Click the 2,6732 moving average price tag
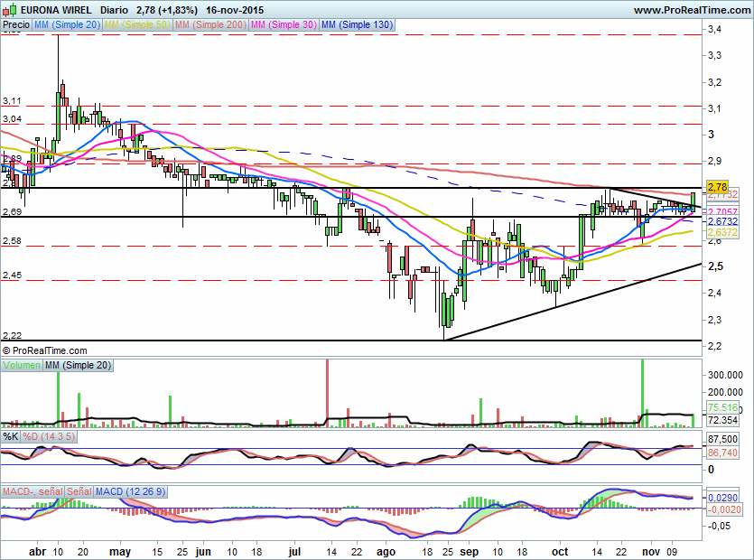Screen dimensions: 754x560 [722, 221]
